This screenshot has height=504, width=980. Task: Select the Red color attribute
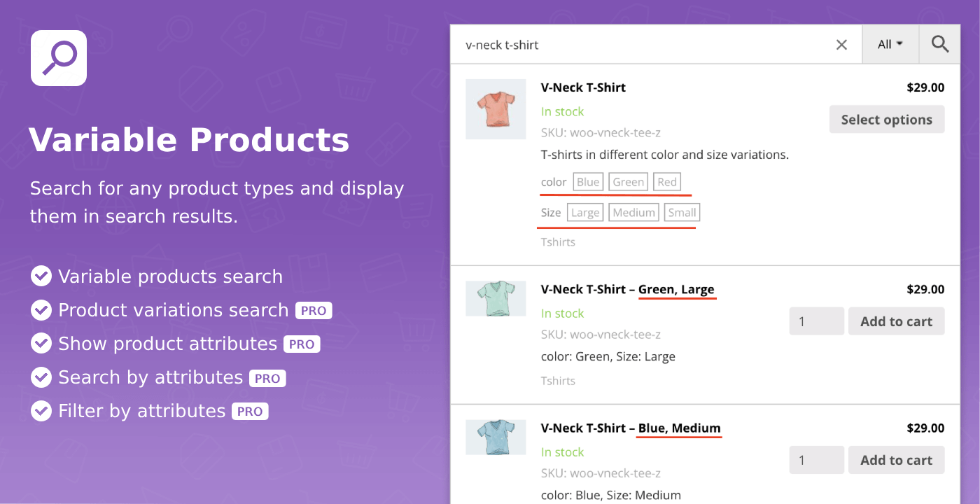pyautogui.click(x=667, y=182)
